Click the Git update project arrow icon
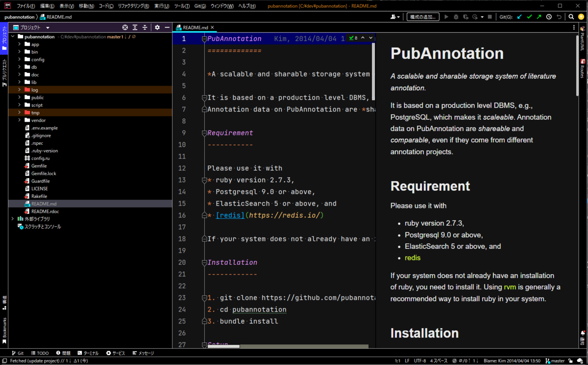The image size is (588, 365). tap(519, 17)
